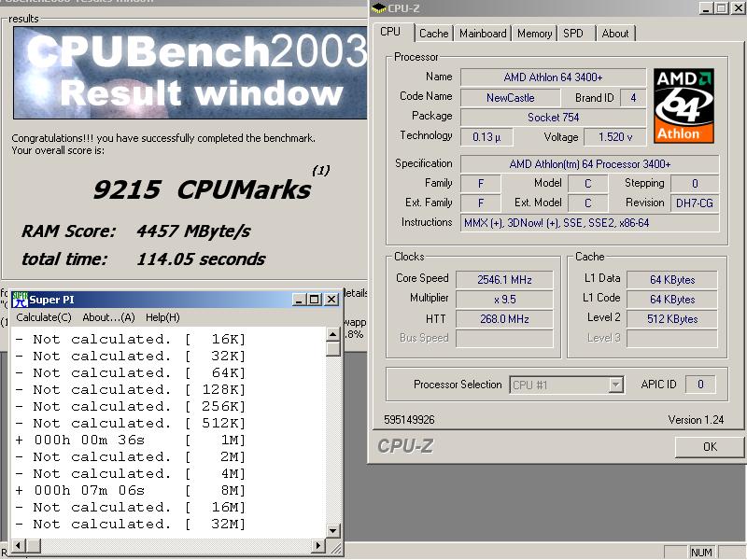747x560 pixels.
Task: Close the Super PI window
Action: 331,300
